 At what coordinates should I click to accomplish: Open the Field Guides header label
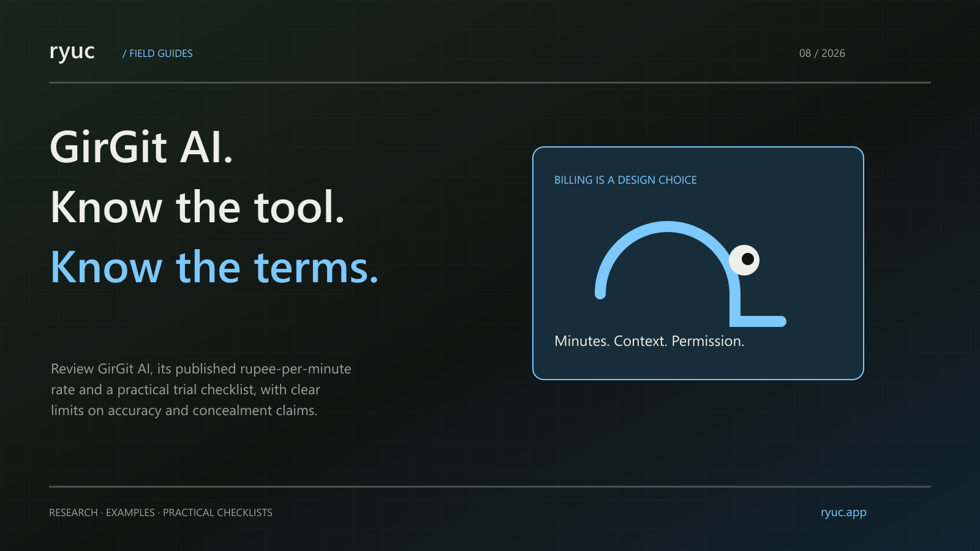(x=157, y=53)
